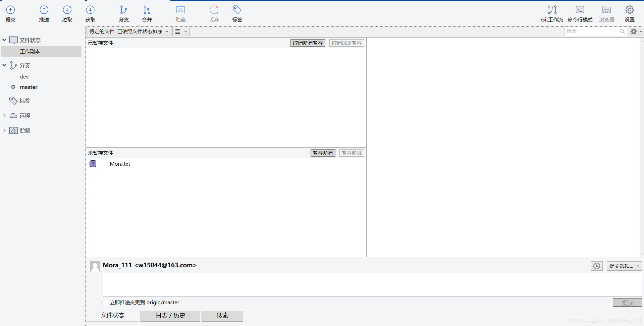Open the gear options menu near search

[636, 31]
